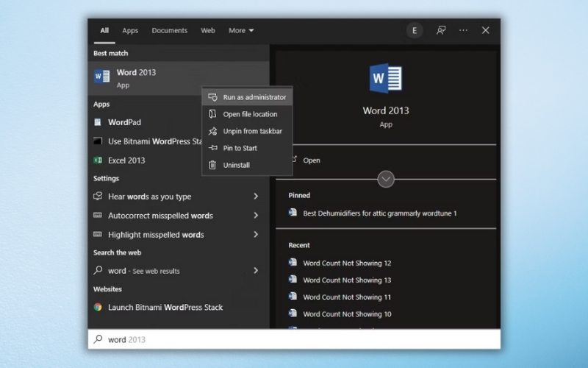The image size is (588, 368).
Task: Click the Excel 2013 green icon
Action: click(98, 160)
